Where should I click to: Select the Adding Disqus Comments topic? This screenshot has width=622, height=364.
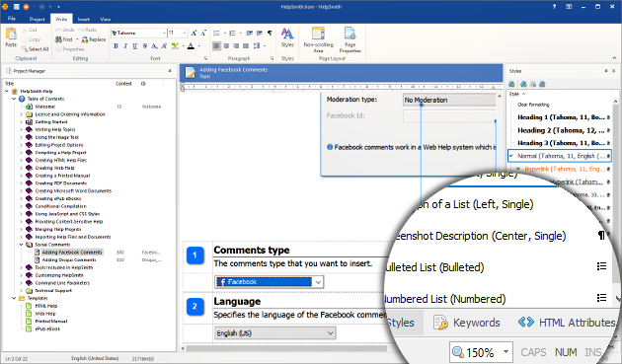[x=69, y=260]
